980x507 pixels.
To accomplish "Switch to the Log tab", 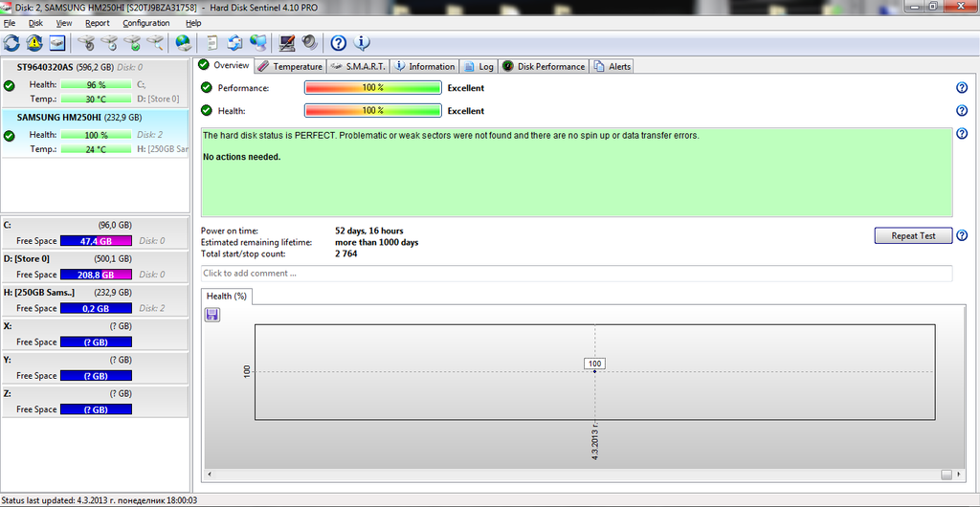I will pos(479,66).
